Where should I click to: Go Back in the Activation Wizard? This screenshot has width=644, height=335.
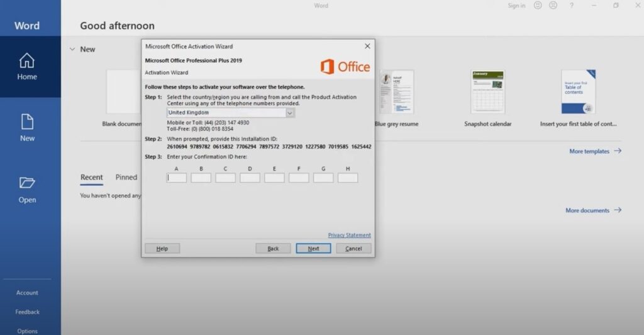[x=273, y=248]
